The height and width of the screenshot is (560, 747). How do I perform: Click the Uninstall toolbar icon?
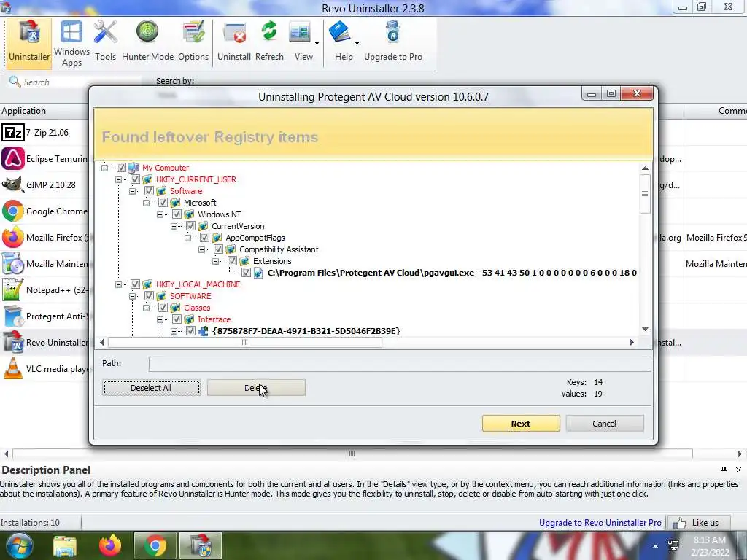pos(234,42)
